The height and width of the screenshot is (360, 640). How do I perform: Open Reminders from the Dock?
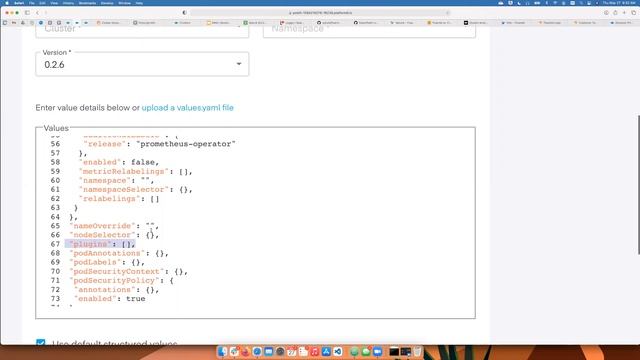pyautogui.click(x=303, y=351)
